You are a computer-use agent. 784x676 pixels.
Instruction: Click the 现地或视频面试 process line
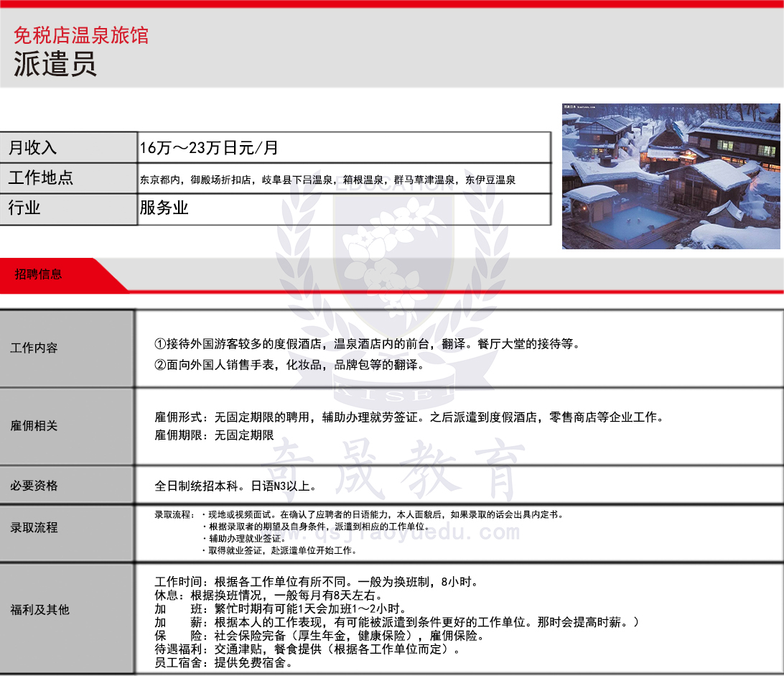[383, 514]
